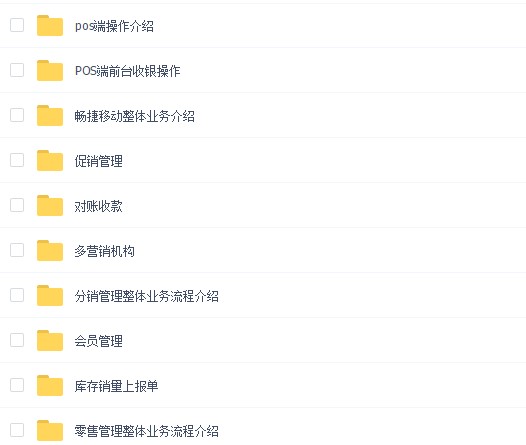
Task: Click the 多营销机构 folder icon
Action: pos(50,251)
